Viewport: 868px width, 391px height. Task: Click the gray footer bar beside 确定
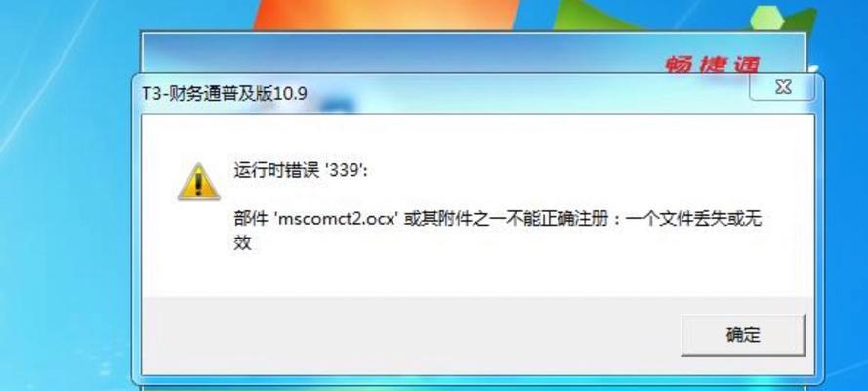click(x=410, y=335)
